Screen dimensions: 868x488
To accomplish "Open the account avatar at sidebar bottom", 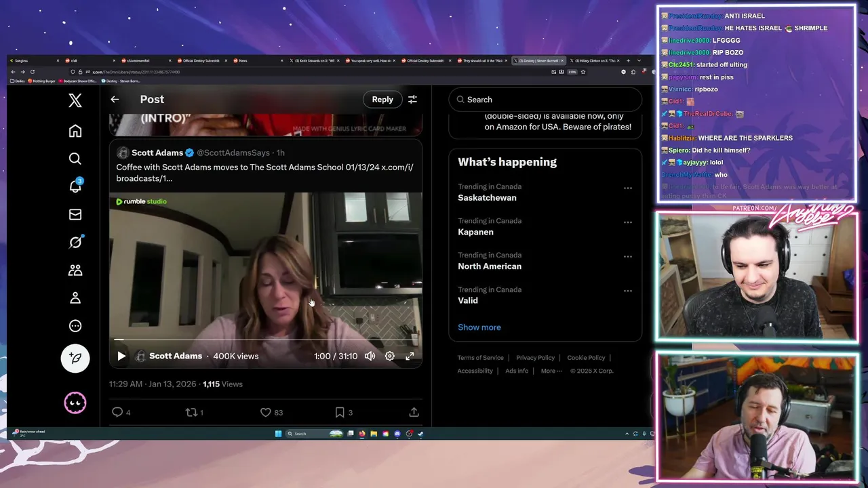I will 75,403.
